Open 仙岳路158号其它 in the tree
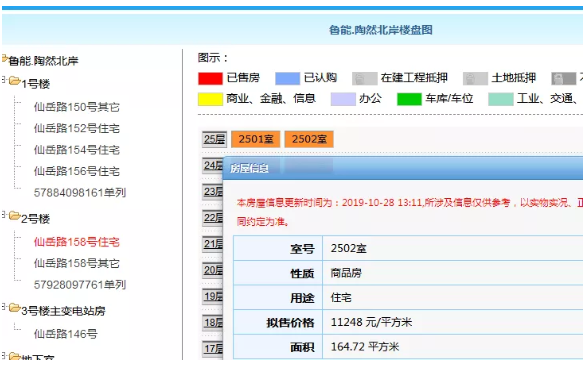The height and width of the screenshot is (368, 586). click(77, 263)
